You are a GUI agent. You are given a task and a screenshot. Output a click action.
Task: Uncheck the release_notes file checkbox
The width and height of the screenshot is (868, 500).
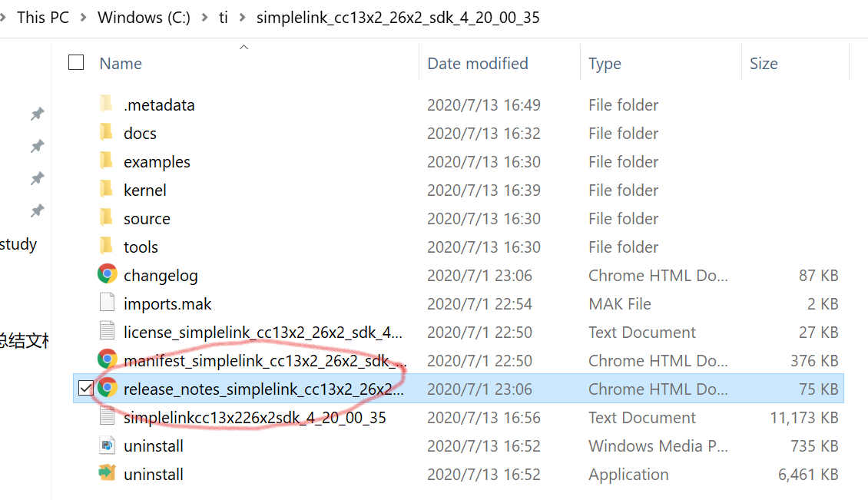[85, 389]
